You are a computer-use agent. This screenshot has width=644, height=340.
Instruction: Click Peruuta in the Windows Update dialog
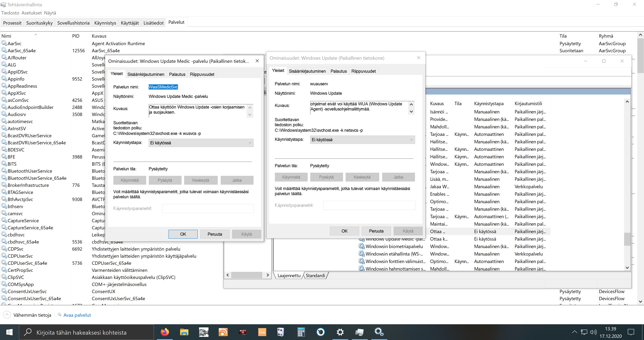(376, 231)
